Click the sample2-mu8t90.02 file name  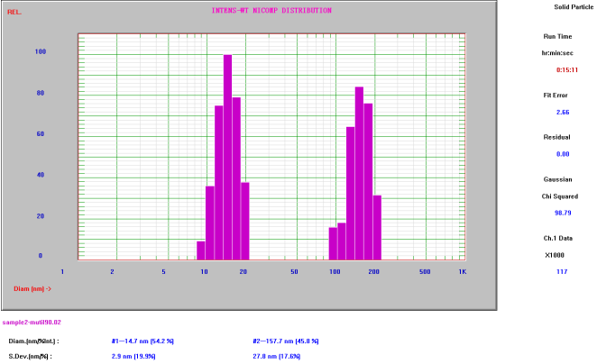tap(32, 322)
